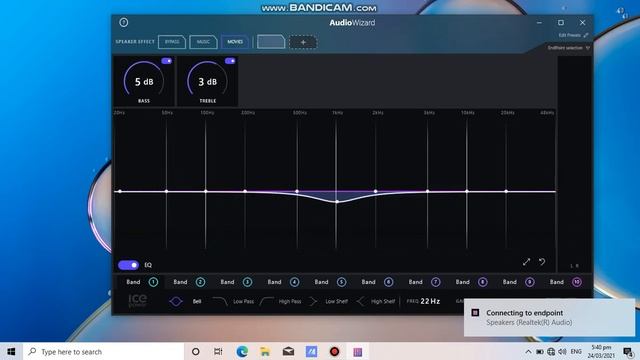Viewport: 640px width, 360px height.
Task: Select the Music speaker effect preset
Action: (203, 42)
